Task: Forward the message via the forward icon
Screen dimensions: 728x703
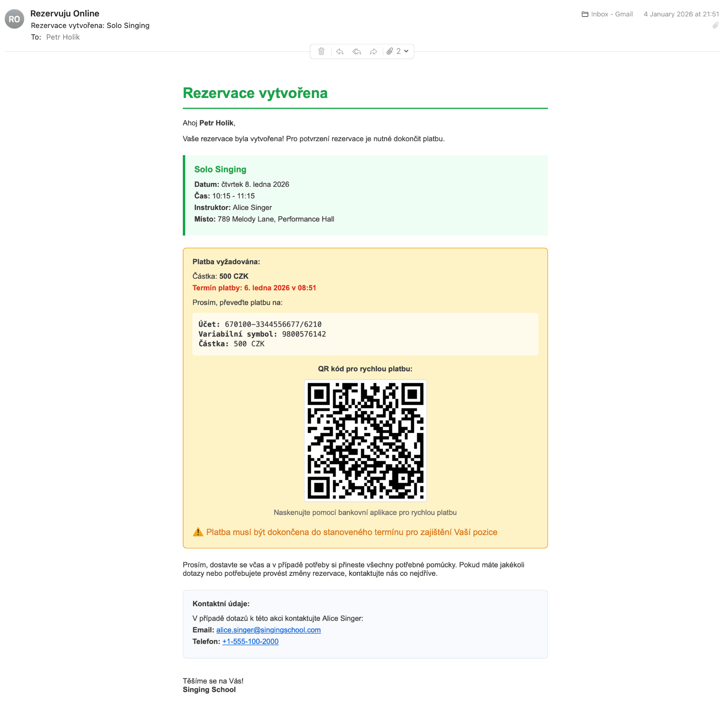Action: [x=374, y=51]
